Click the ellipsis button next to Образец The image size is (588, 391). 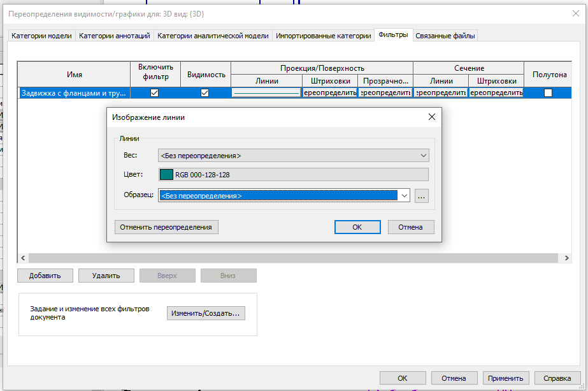tap(422, 195)
